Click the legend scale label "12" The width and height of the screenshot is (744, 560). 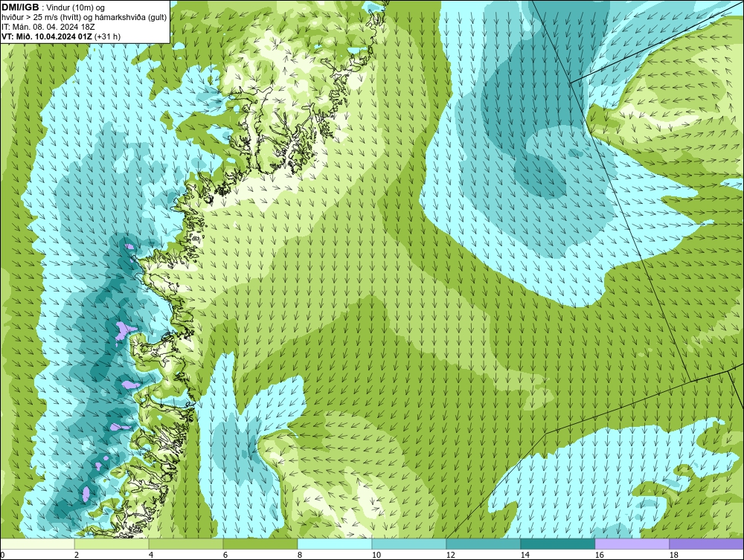pos(450,555)
